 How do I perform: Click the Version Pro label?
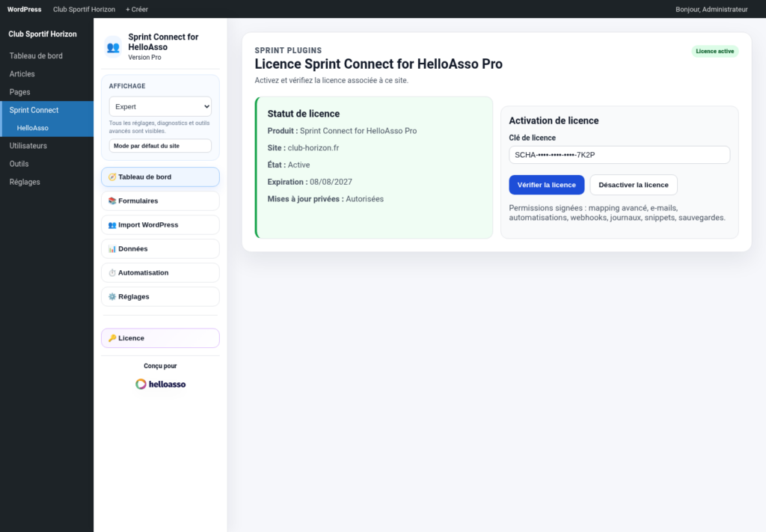[x=144, y=57]
